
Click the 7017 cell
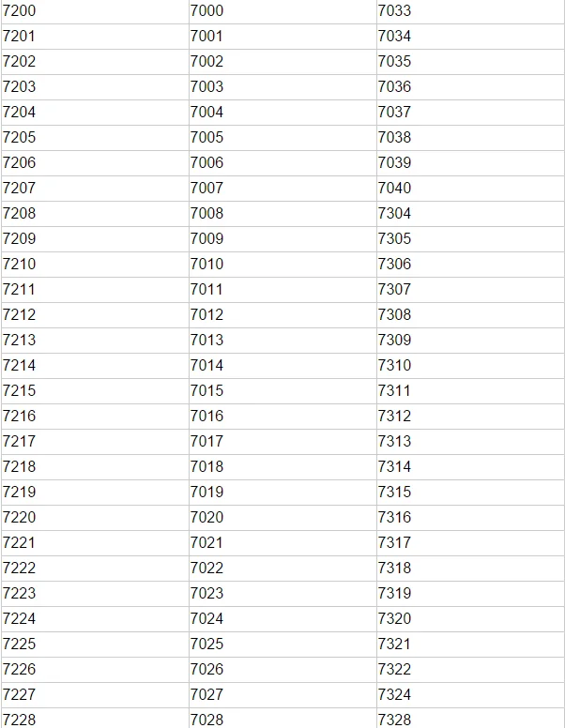(x=207, y=442)
